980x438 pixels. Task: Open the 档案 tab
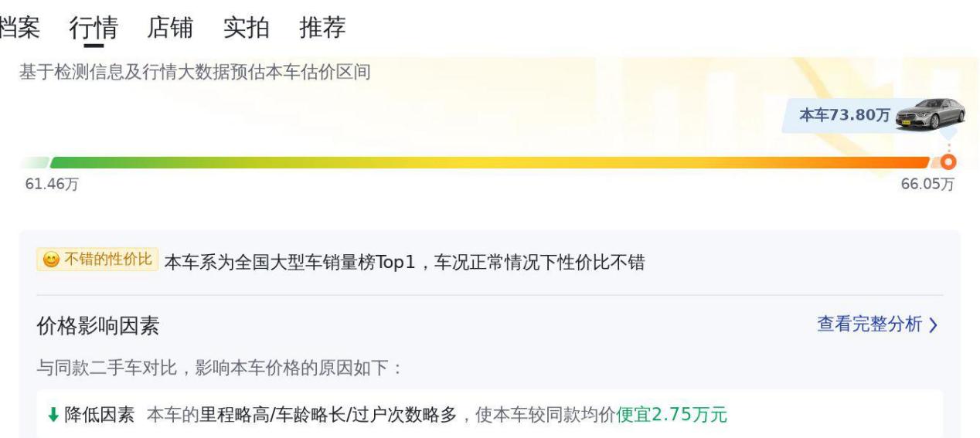click(20, 28)
